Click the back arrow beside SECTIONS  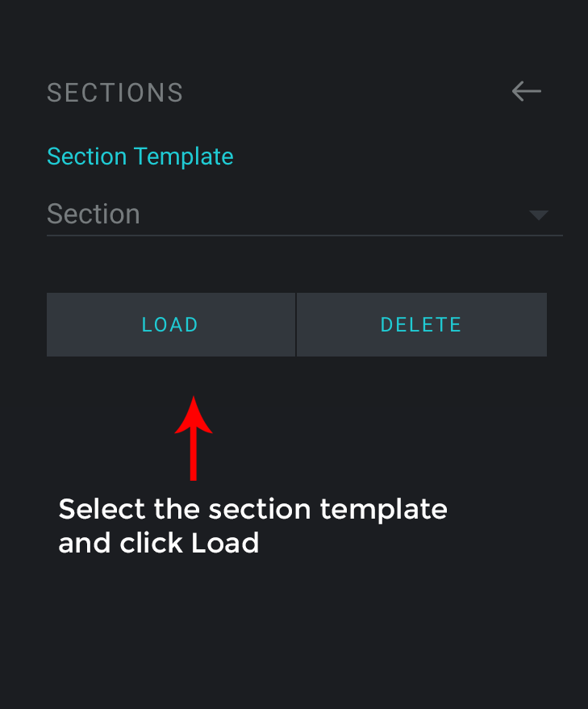[x=527, y=92]
